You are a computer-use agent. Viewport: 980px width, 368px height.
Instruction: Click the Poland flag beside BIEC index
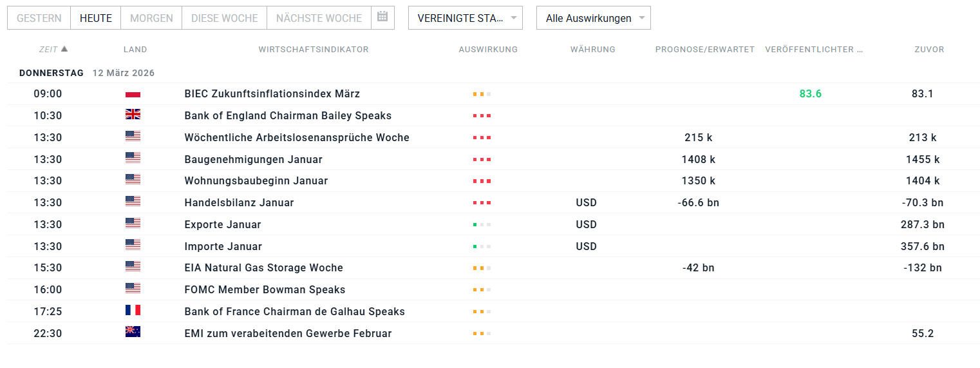pos(133,94)
